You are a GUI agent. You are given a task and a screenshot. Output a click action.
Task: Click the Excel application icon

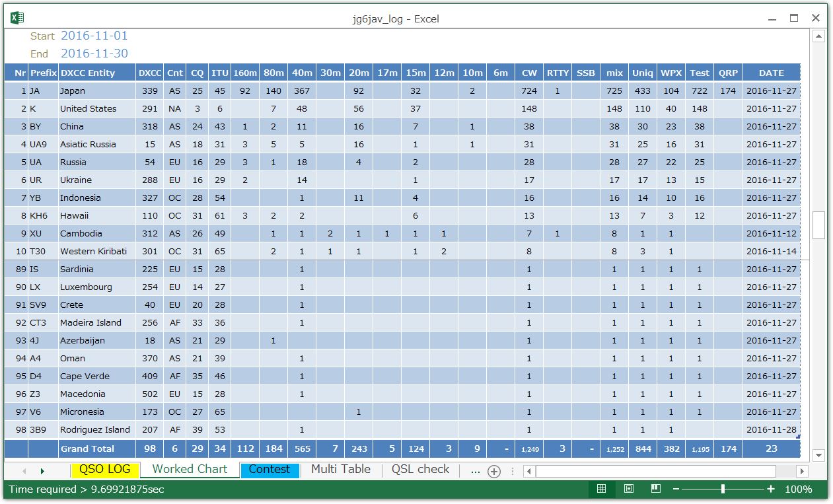point(18,18)
